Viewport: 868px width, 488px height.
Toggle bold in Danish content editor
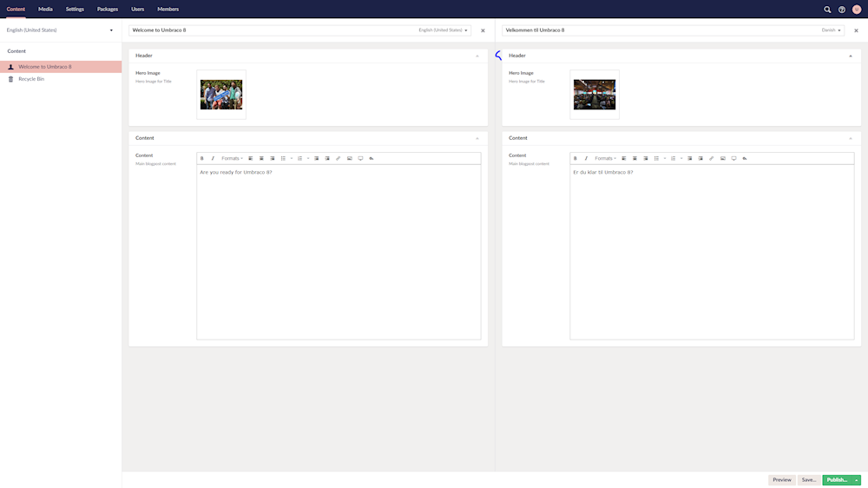575,158
